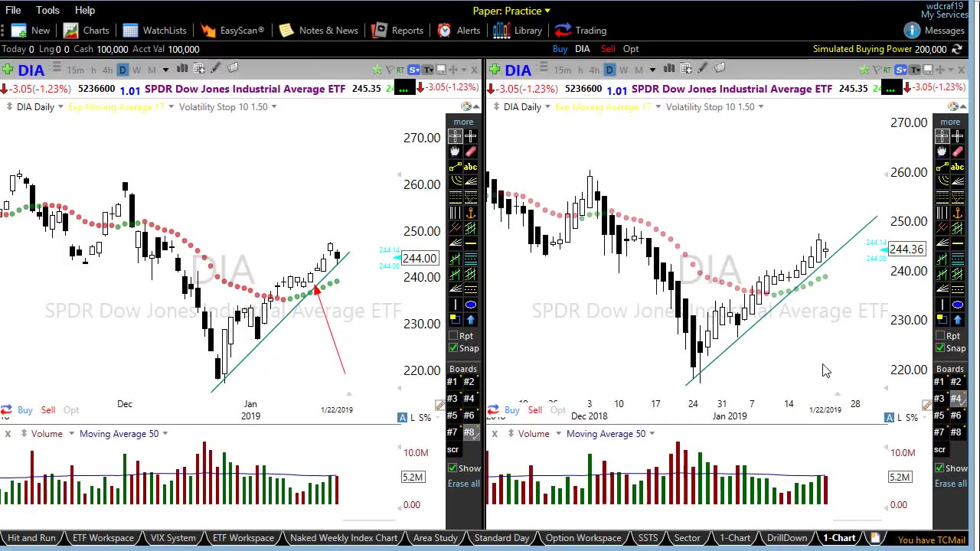This screenshot has height=551, width=980.
Task: Create New item from the toolbar
Action: 31,31
